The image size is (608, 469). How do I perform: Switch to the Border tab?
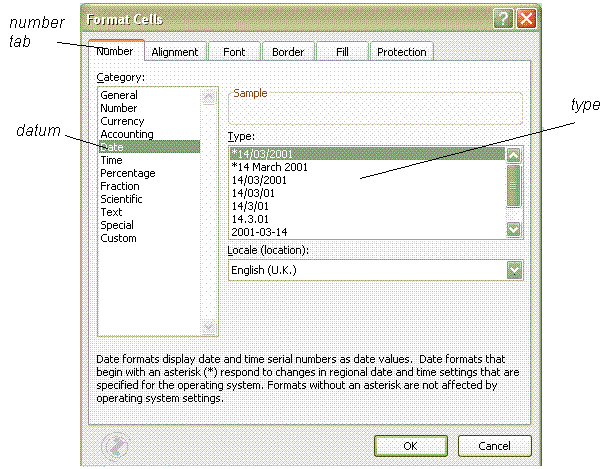click(x=288, y=52)
